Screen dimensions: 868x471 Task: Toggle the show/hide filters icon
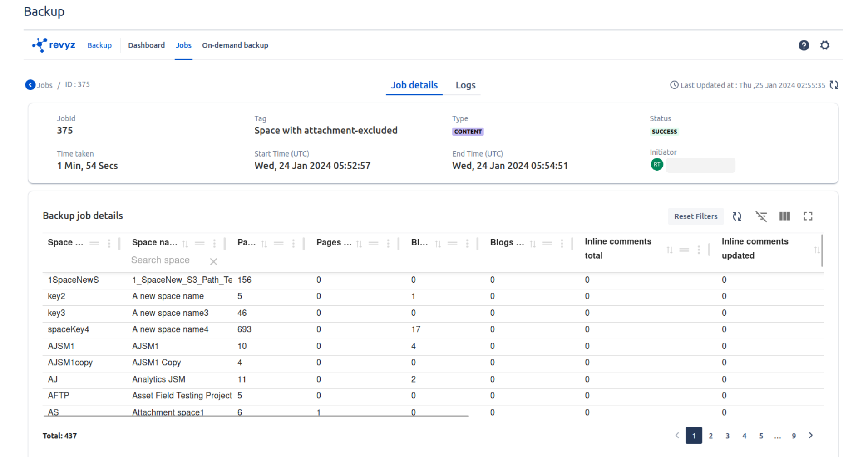pyautogui.click(x=761, y=216)
